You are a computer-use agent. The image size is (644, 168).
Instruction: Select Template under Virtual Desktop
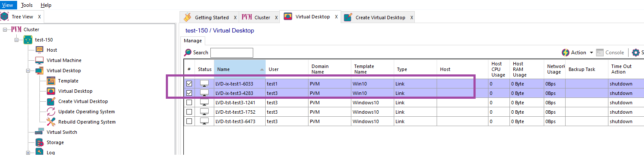pyautogui.click(x=68, y=81)
